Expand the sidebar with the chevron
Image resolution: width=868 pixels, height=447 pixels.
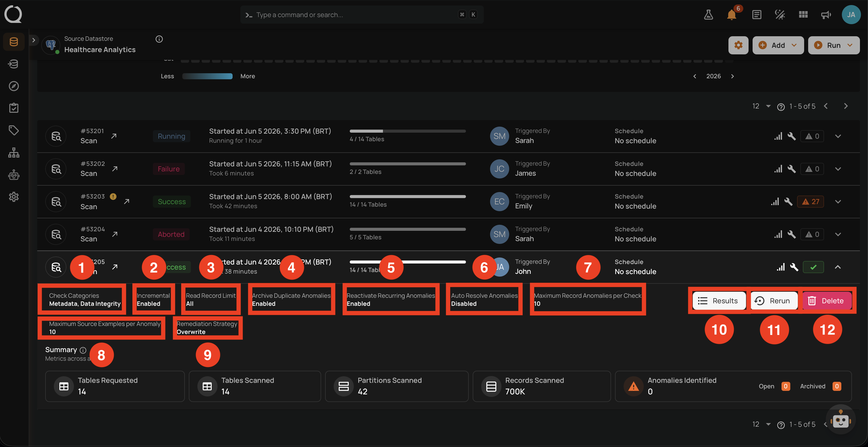coord(33,40)
